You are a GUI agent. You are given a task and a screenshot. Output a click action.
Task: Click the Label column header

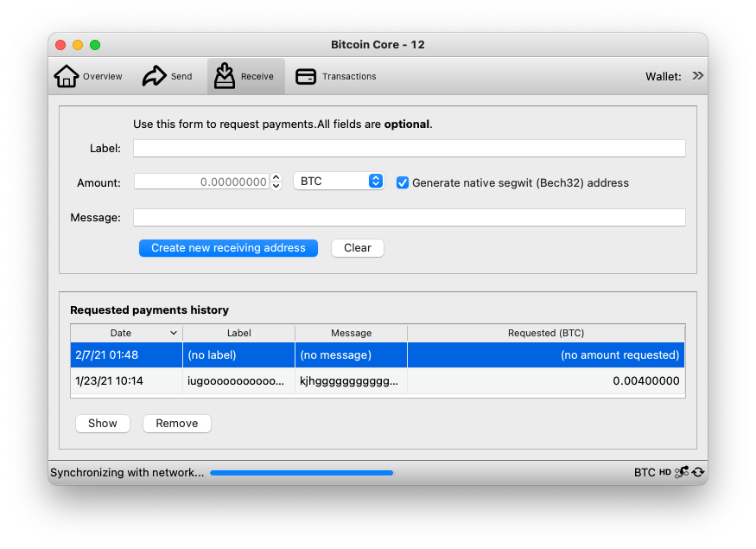click(239, 333)
